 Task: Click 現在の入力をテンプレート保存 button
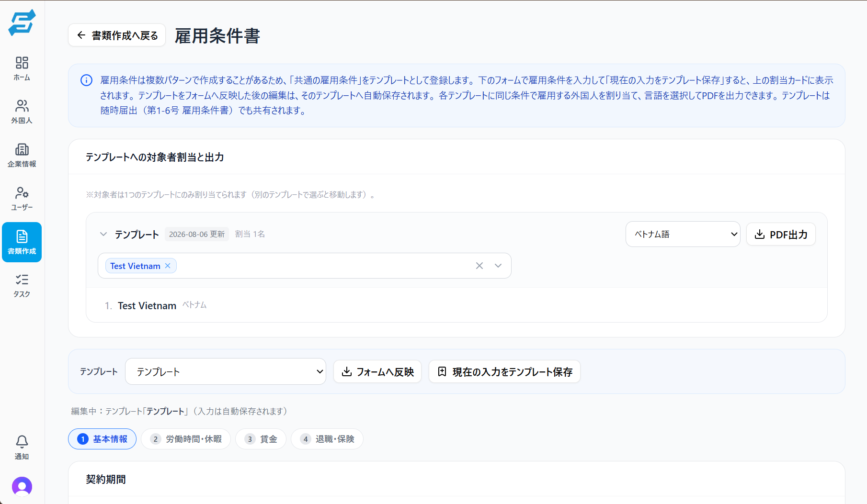click(x=504, y=371)
